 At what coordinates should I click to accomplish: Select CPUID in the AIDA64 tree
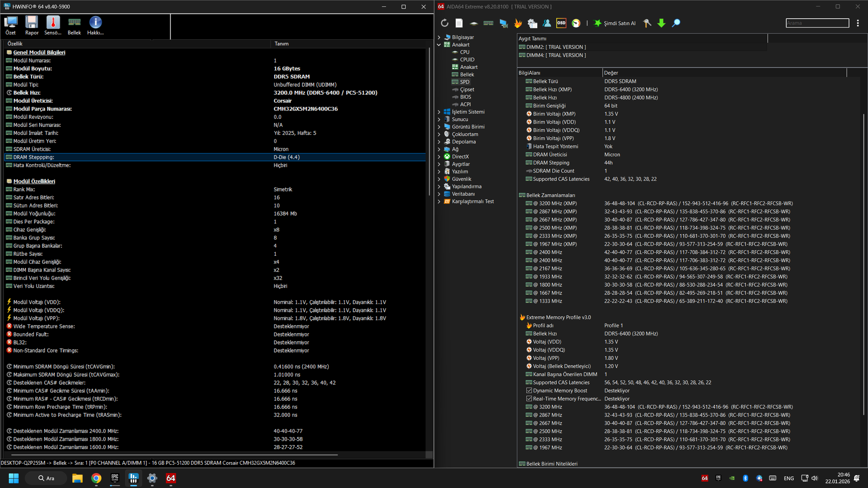(467, 60)
